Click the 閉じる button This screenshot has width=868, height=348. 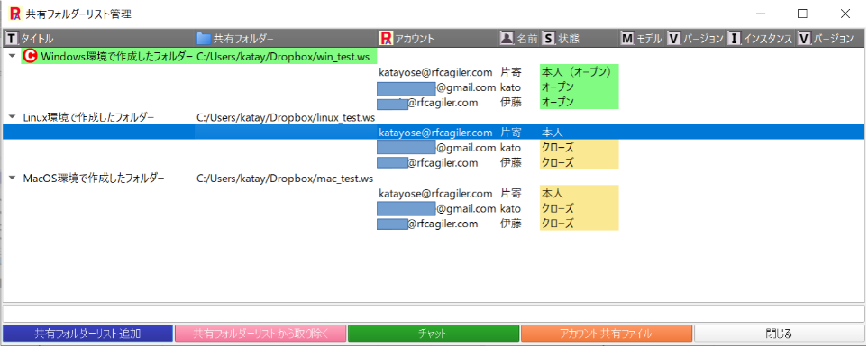pyautogui.click(x=780, y=334)
